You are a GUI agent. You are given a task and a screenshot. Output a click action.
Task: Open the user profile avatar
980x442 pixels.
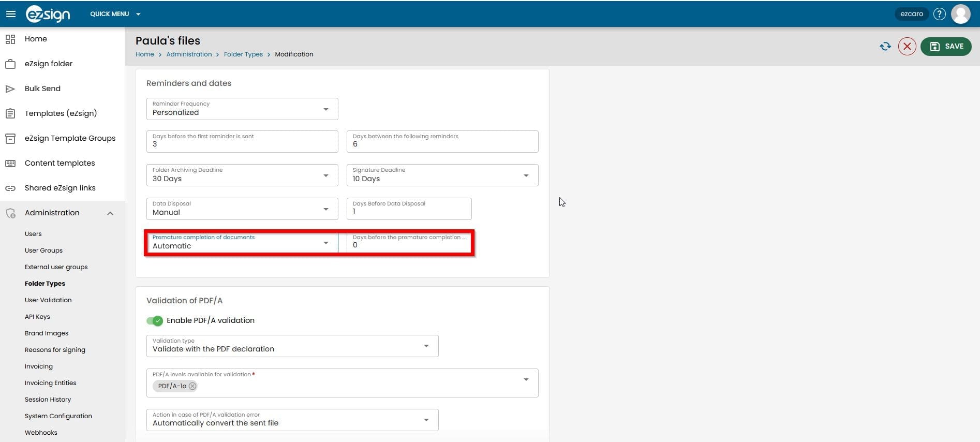[x=961, y=14]
